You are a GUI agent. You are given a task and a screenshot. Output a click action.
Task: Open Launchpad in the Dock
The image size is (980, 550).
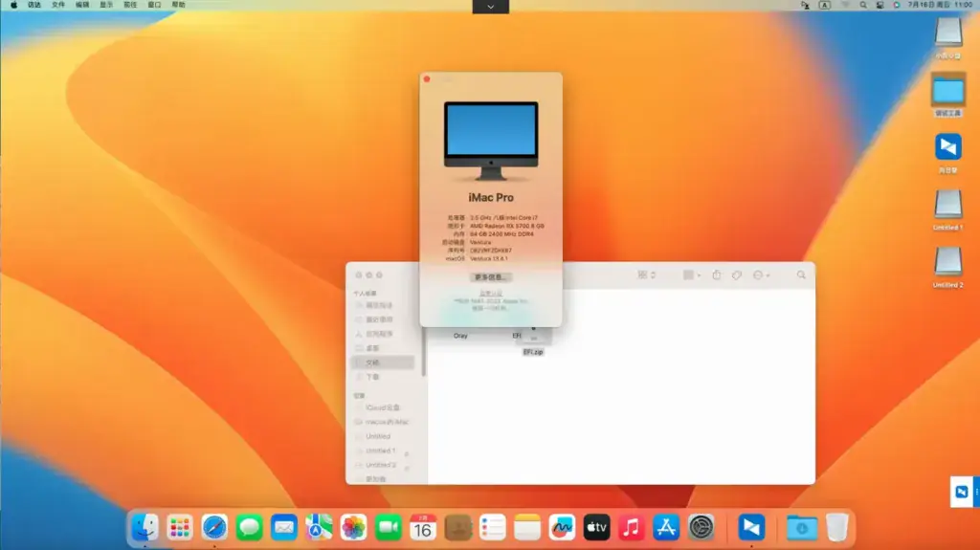click(x=179, y=527)
